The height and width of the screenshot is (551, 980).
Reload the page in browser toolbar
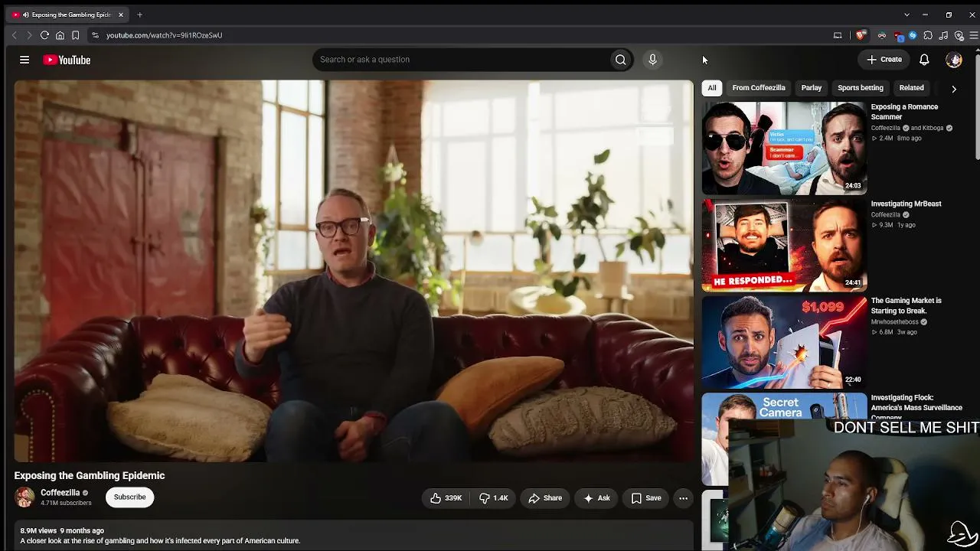coord(44,35)
